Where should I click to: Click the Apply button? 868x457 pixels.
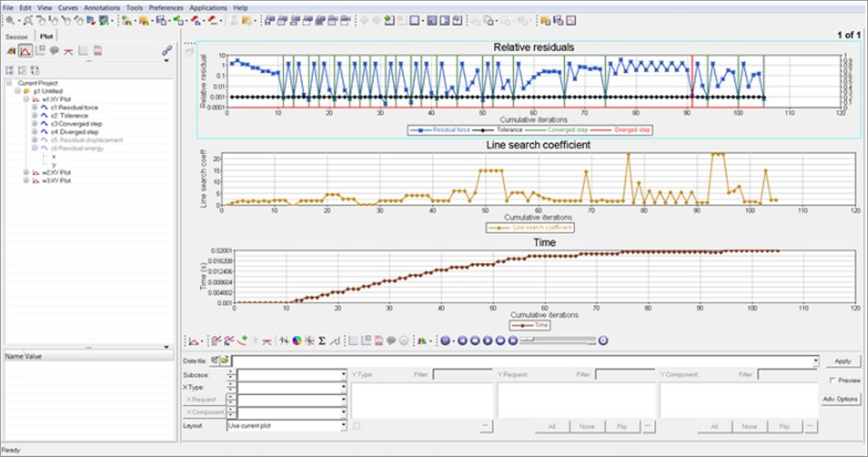(x=842, y=361)
